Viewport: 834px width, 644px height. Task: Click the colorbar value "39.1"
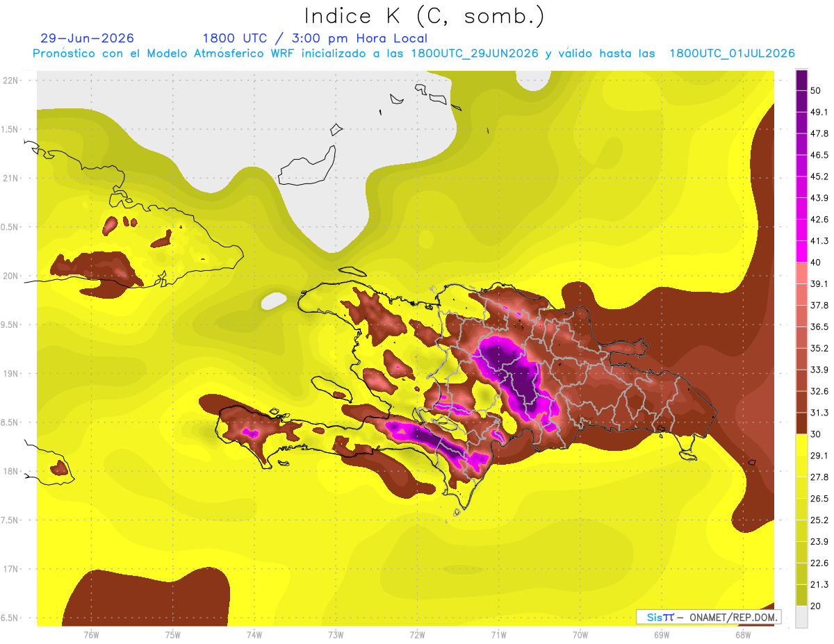[x=819, y=284]
